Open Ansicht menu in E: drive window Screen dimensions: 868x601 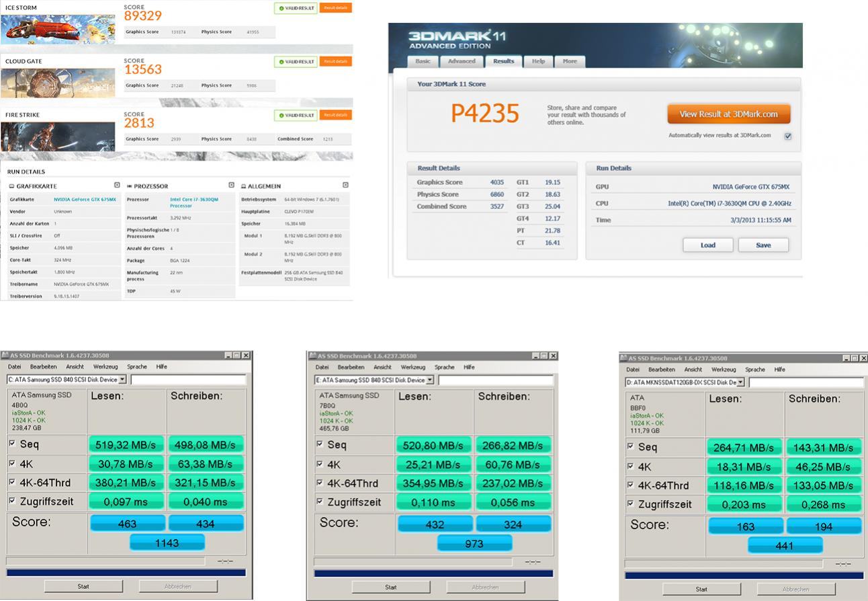click(383, 367)
